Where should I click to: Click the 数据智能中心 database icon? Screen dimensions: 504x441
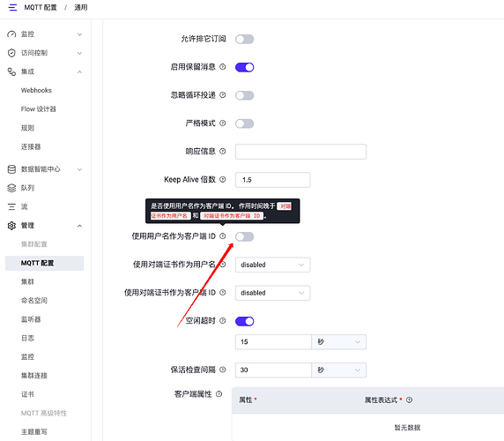[11, 169]
